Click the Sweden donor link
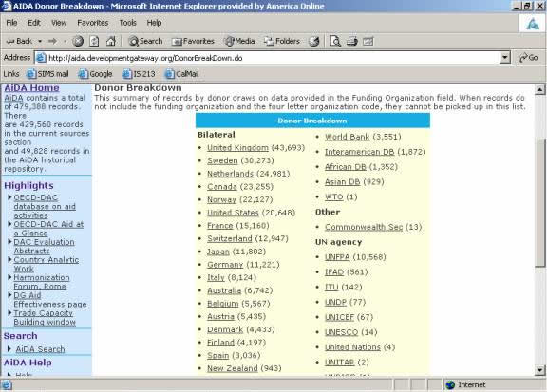Screen dimensions: 547x392 pos(222,160)
